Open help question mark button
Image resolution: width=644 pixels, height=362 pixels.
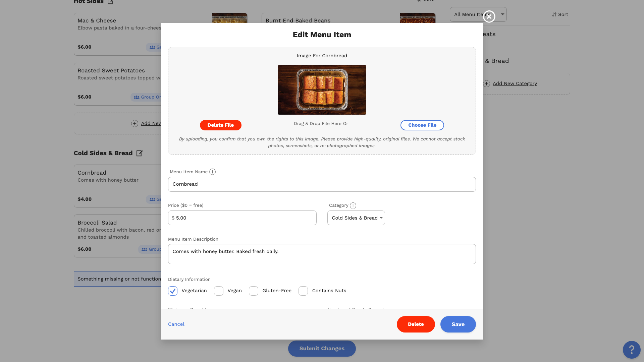(632, 350)
